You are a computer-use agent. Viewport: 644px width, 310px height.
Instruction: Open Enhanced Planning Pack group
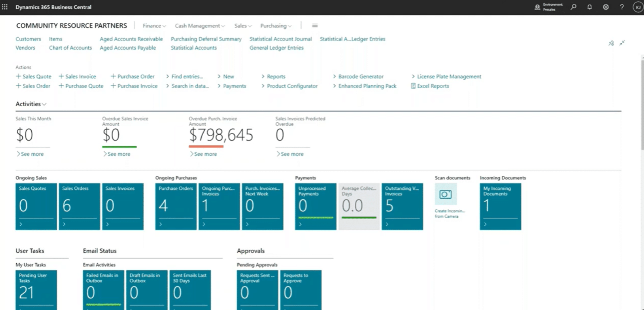point(365,86)
